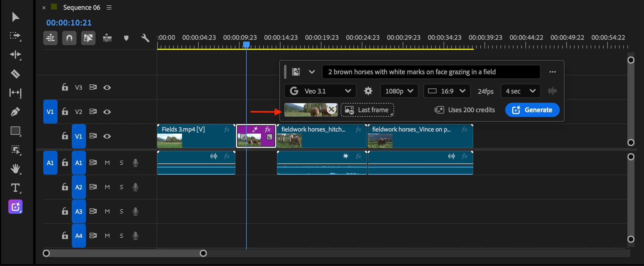Open timeline display settings wrench
The width and height of the screenshot is (644, 266).
pos(145,38)
